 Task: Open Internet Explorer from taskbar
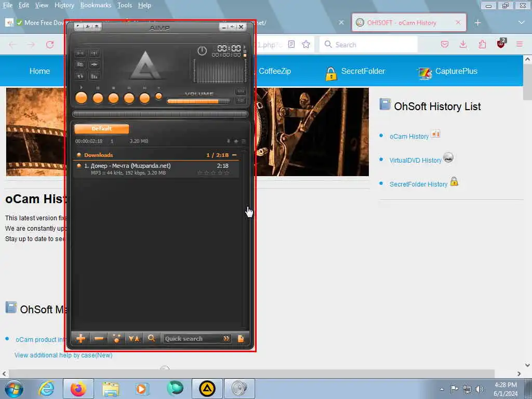46,389
